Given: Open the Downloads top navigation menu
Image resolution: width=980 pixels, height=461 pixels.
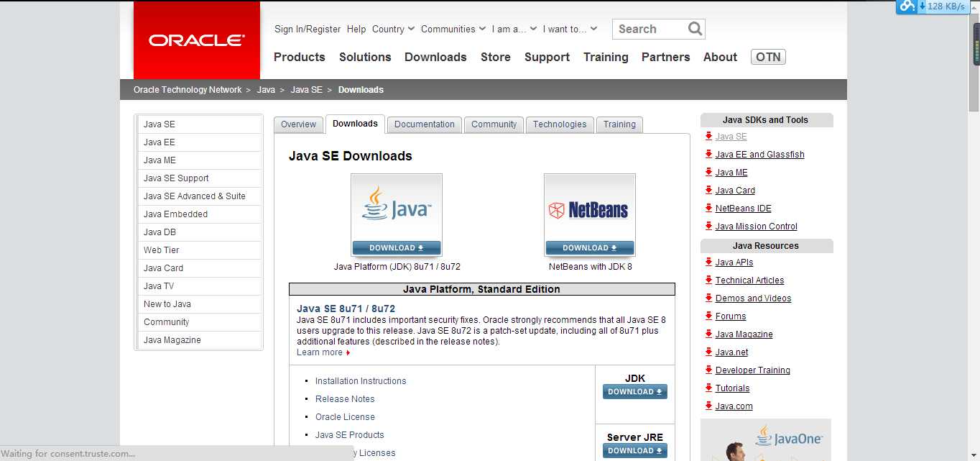Looking at the screenshot, I should pyautogui.click(x=435, y=57).
